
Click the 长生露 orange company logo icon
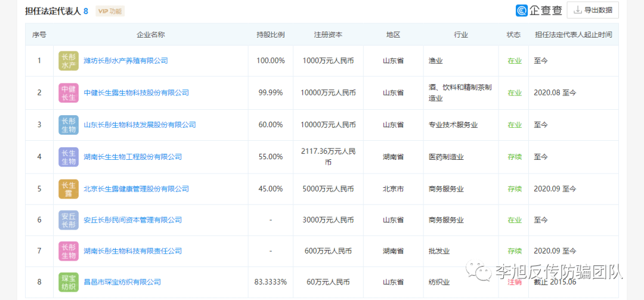[x=69, y=189]
